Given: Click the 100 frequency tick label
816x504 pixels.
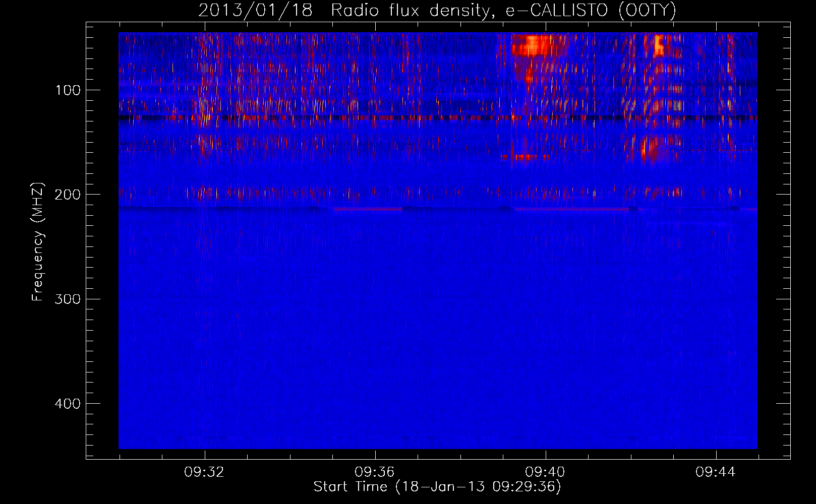Looking at the screenshot, I should tap(68, 90).
